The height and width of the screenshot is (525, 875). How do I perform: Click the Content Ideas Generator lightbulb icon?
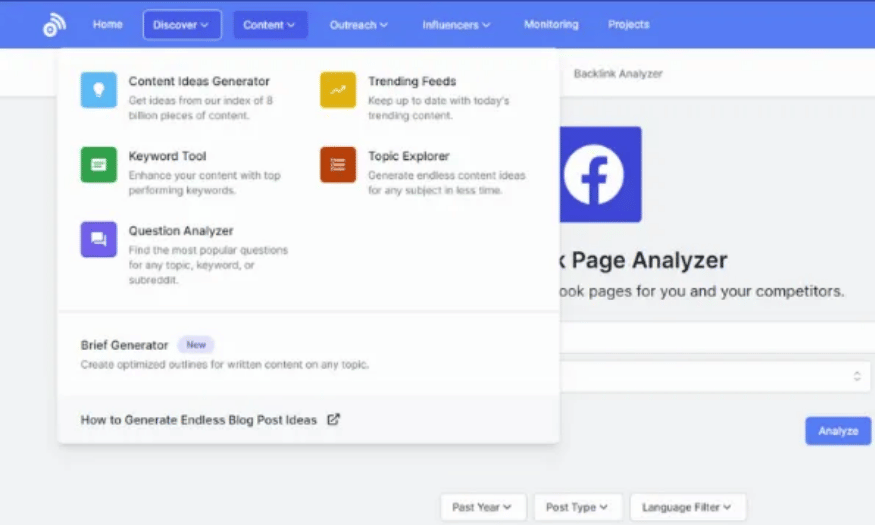tap(99, 90)
